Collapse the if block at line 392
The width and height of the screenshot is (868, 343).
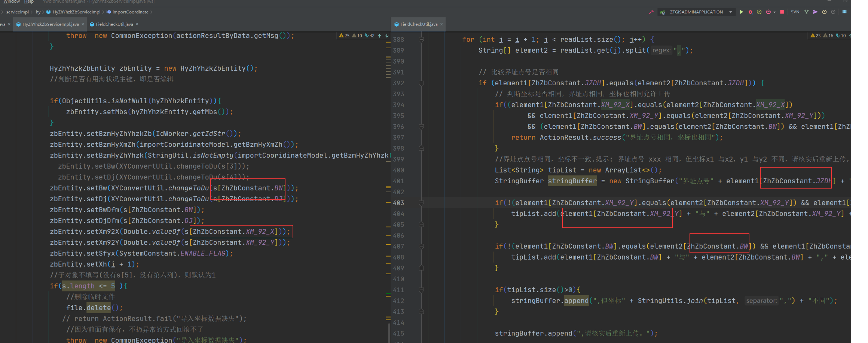421,83
